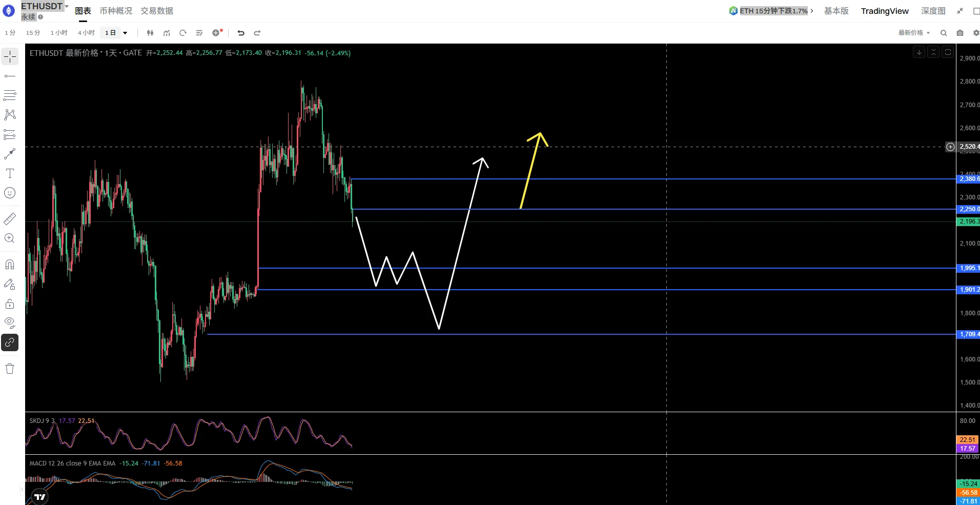Switch to 4小时 timeframe
Image resolution: width=980 pixels, height=505 pixels.
point(86,33)
